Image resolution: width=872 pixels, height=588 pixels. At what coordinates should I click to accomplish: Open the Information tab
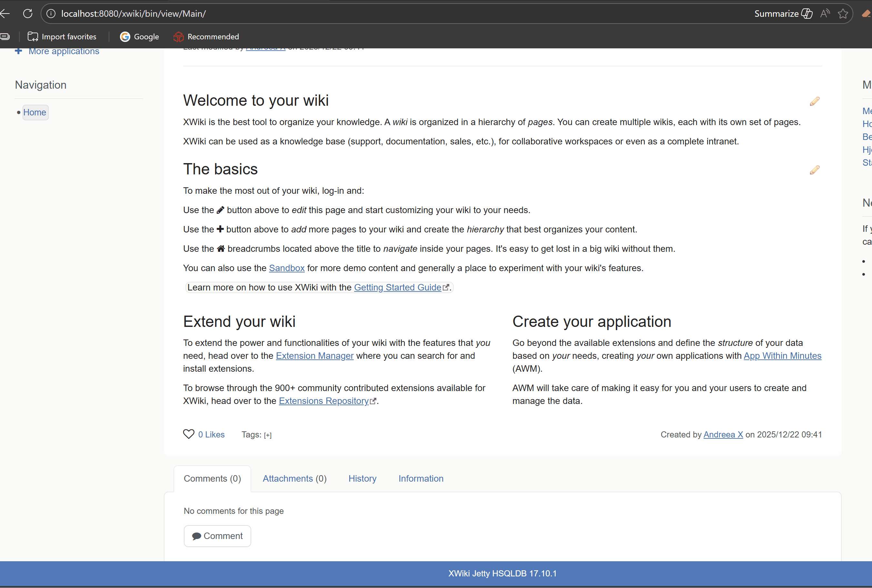pyautogui.click(x=421, y=478)
